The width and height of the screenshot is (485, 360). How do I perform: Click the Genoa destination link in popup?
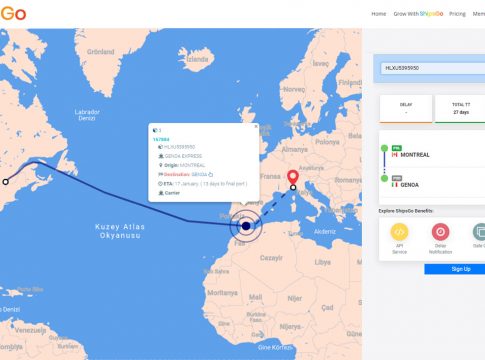click(x=199, y=174)
